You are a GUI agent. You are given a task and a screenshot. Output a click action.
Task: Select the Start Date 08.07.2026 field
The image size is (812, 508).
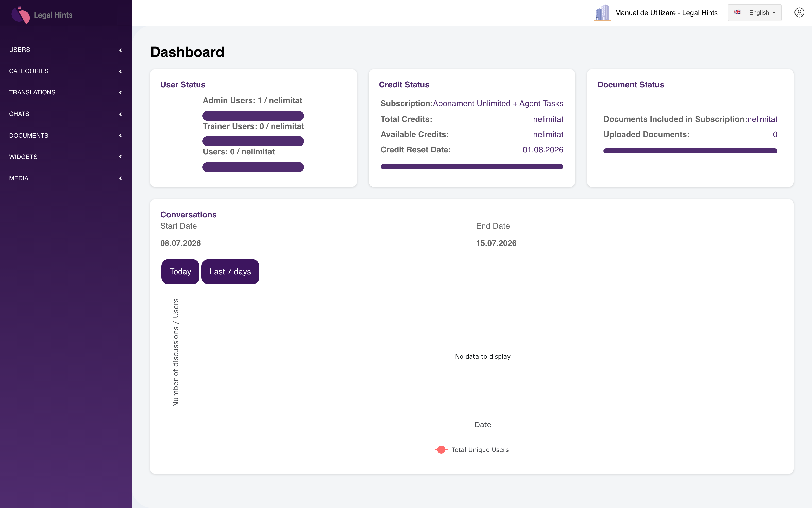tap(180, 243)
